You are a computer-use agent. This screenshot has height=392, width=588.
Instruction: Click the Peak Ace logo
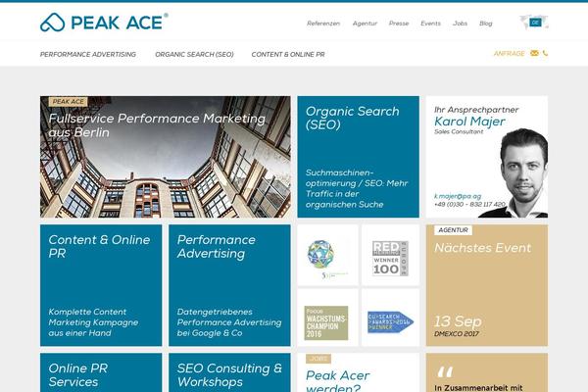pos(104,23)
